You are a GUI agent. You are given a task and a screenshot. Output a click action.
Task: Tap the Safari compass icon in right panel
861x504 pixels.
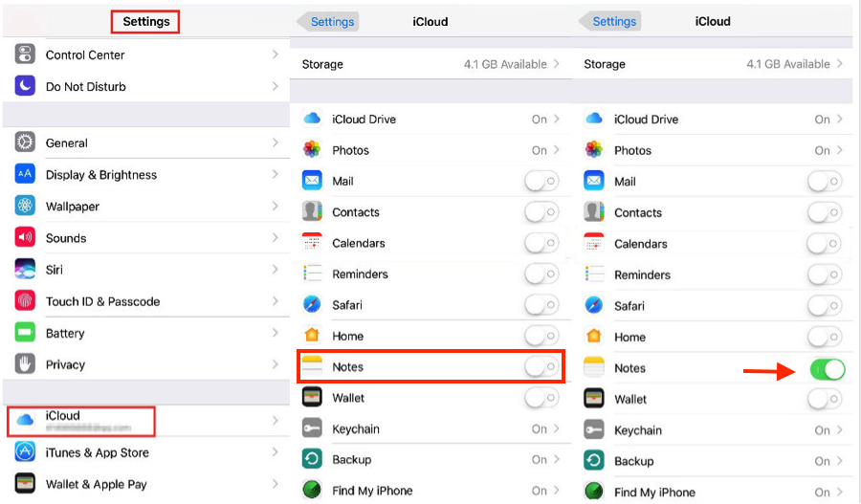point(593,305)
